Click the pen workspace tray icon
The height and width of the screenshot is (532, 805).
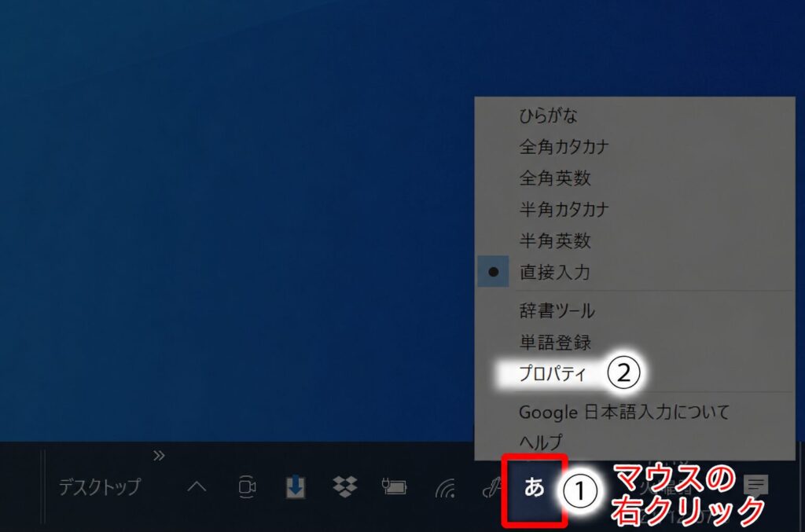[x=492, y=488]
